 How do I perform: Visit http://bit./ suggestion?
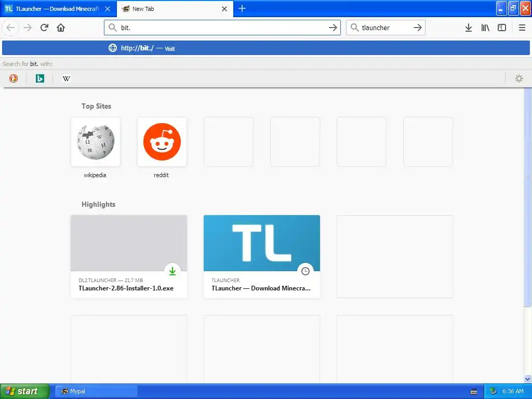click(265, 48)
